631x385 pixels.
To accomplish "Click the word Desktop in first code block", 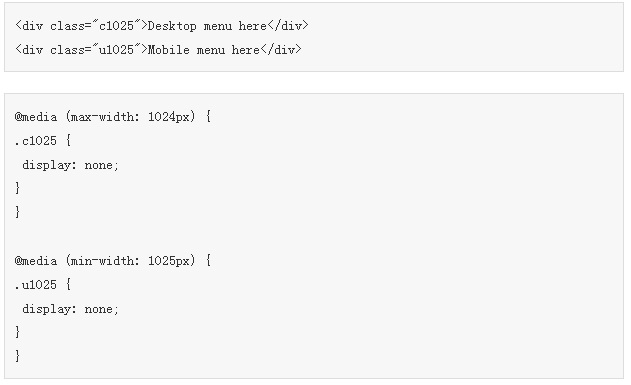I will 172,26.
